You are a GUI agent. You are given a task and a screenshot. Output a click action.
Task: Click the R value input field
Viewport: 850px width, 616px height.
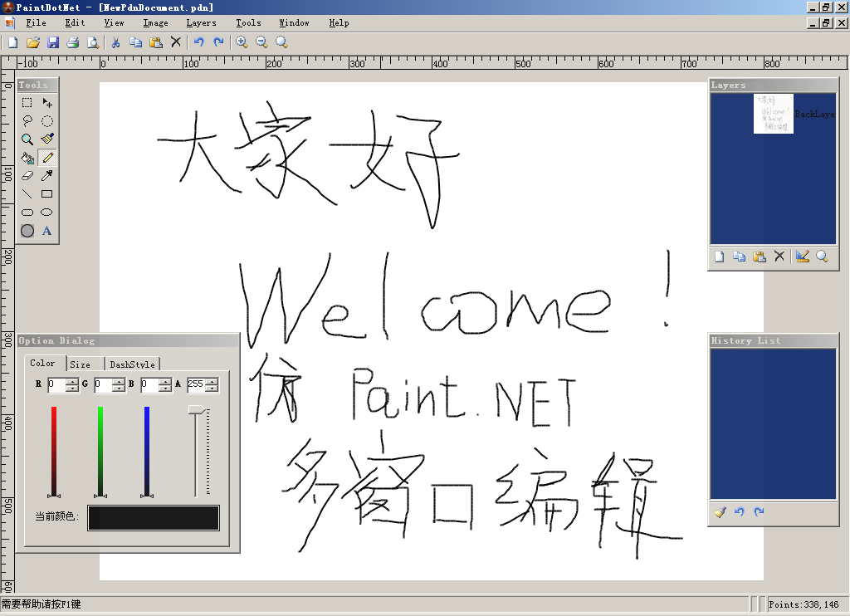tap(56, 384)
